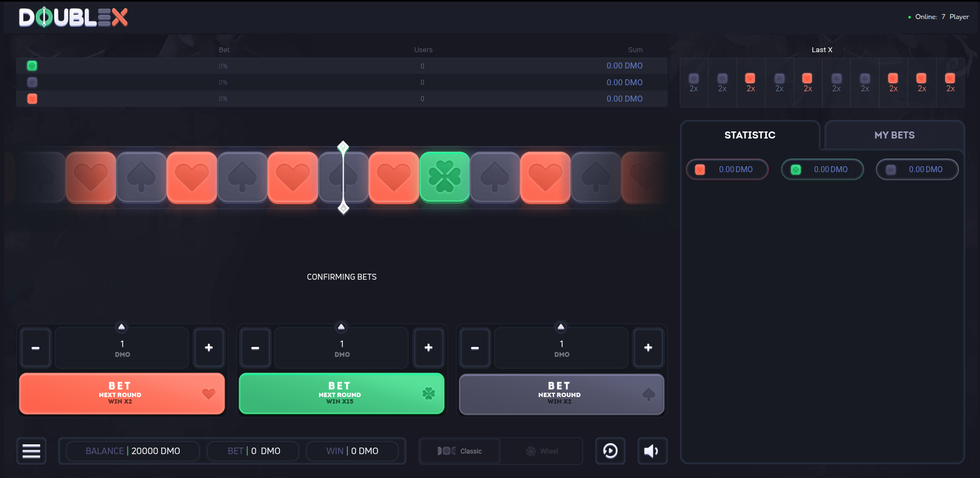This screenshot has height=478, width=980.
Task: Open the Statistic tab
Action: click(750, 135)
